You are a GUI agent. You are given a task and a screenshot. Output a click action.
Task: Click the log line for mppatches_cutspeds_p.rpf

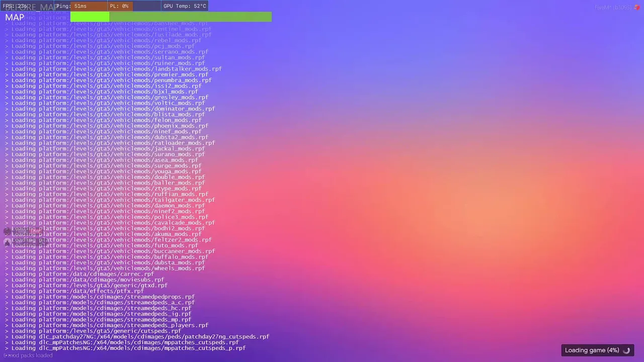(x=125, y=348)
